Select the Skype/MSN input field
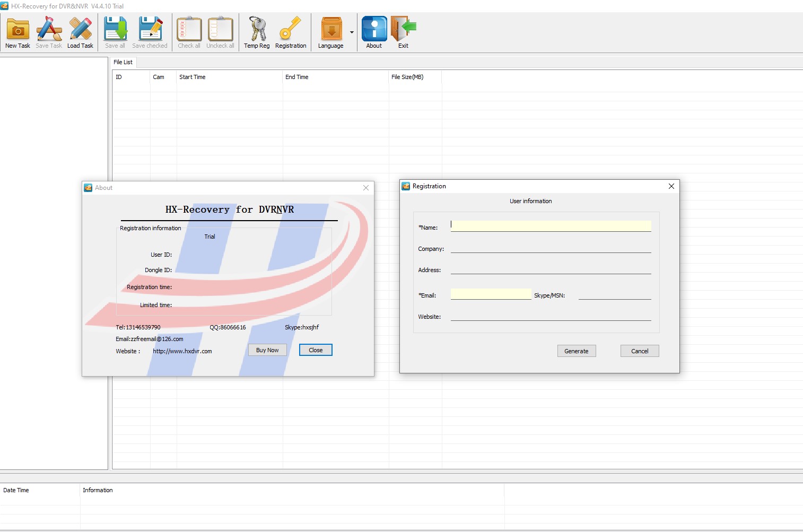The width and height of the screenshot is (803, 532). click(614, 294)
